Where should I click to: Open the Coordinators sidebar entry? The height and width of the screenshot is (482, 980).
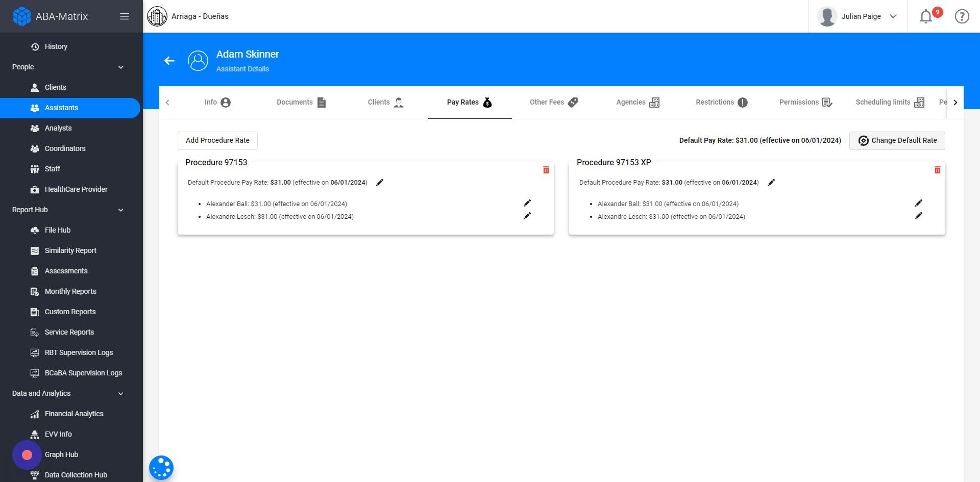[65, 148]
